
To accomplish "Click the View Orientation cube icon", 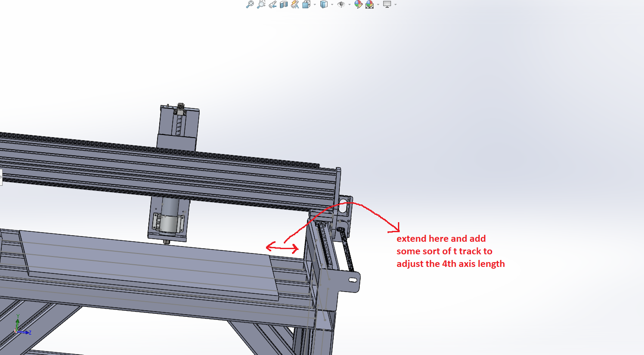I will (306, 4).
